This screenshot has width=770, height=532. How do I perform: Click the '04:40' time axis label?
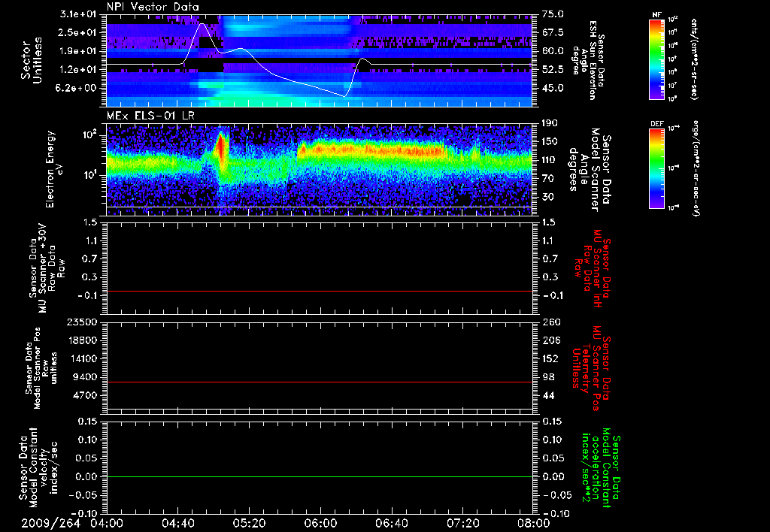click(x=178, y=523)
